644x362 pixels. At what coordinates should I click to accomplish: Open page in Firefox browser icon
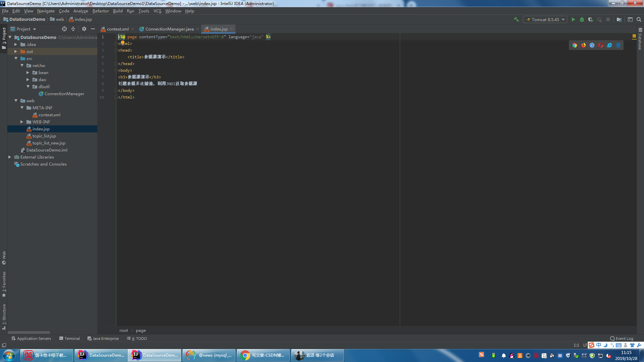(x=583, y=45)
